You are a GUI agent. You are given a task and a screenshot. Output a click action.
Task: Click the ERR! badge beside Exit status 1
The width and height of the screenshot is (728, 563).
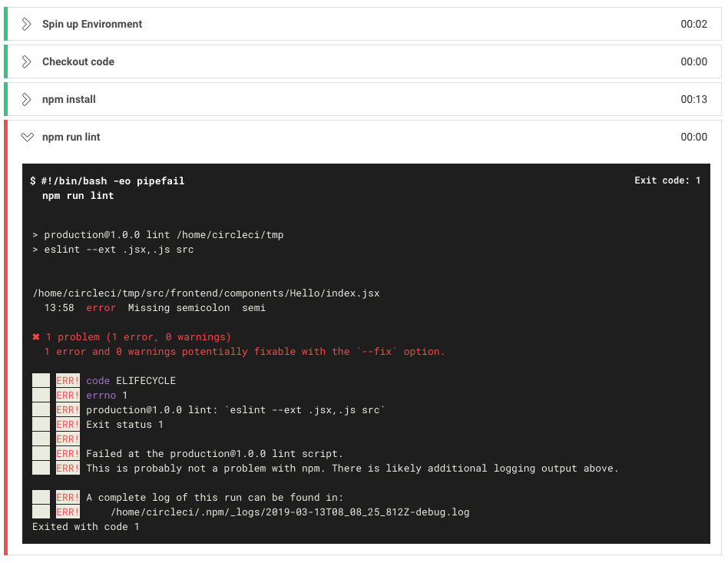(x=68, y=424)
